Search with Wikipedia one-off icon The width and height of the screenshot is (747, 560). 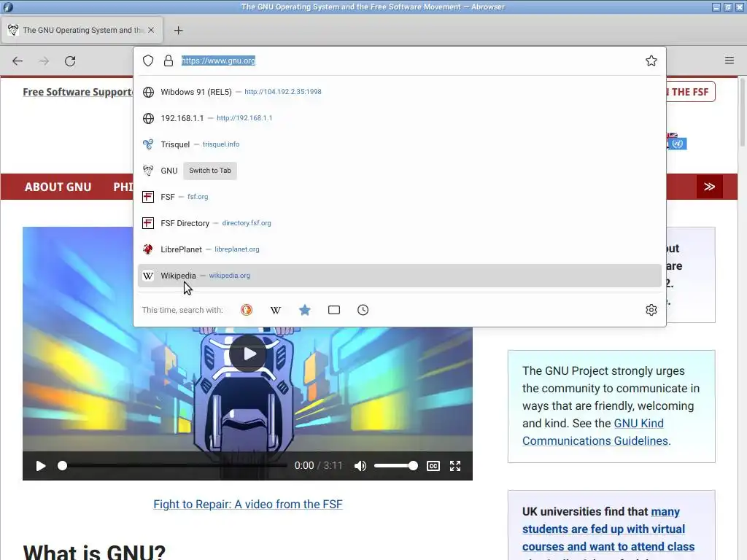[275, 310]
